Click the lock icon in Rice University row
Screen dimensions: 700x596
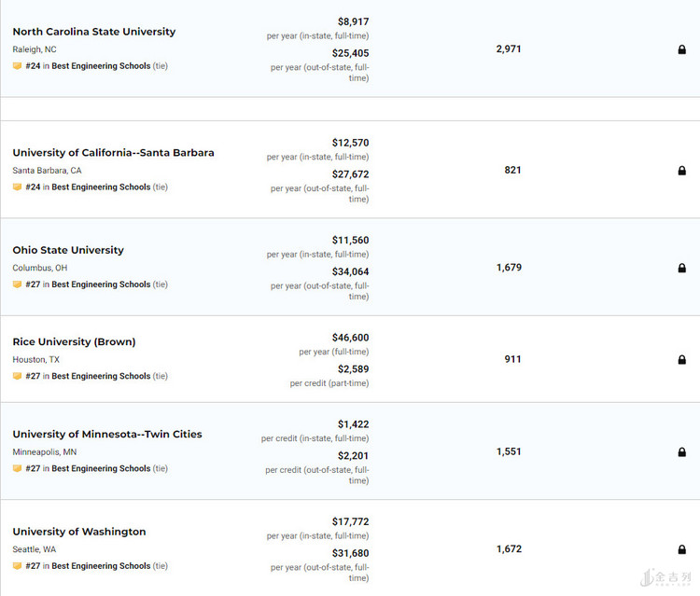pos(682,359)
